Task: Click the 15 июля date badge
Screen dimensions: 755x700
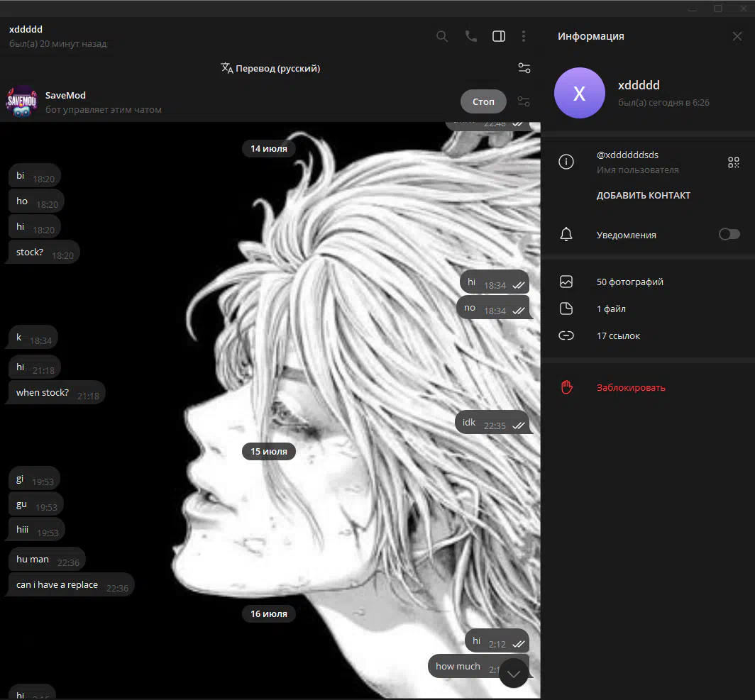Action: point(269,451)
